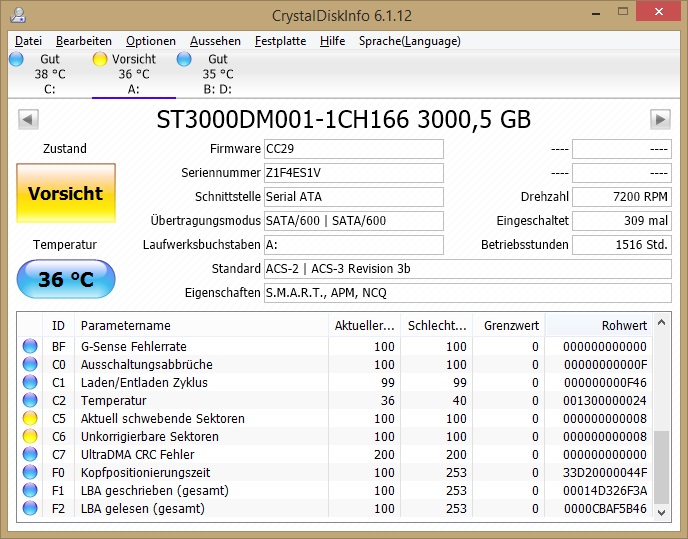Select the LBA geschrieben (gesamt) parameter name

[154, 491]
